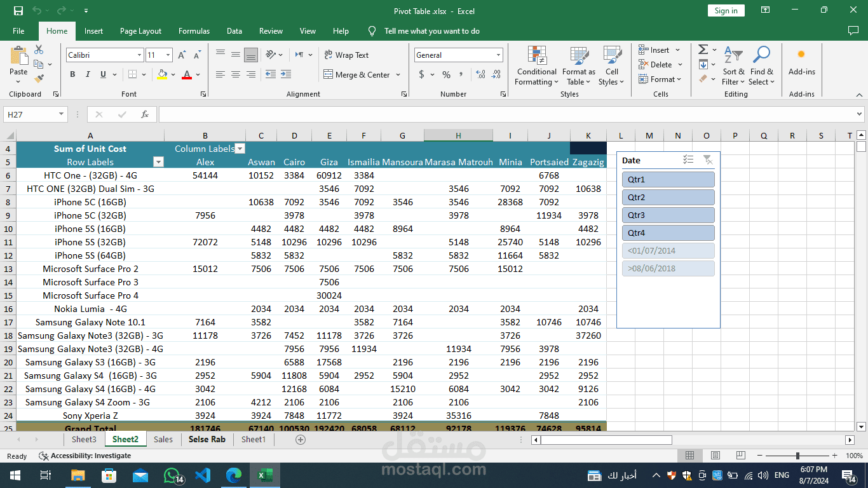The width and height of the screenshot is (868, 488).
Task: Click the Clear eraser icon
Action: pyautogui.click(x=703, y=79)
